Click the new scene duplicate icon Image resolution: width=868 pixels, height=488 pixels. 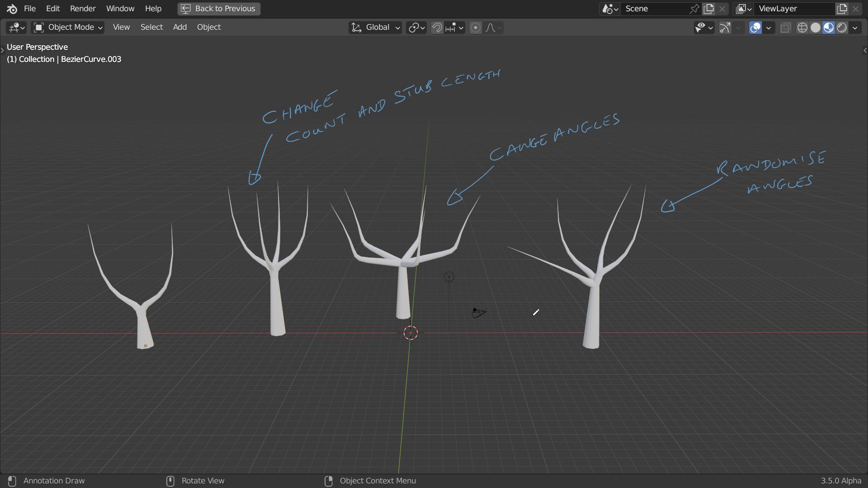708,9
